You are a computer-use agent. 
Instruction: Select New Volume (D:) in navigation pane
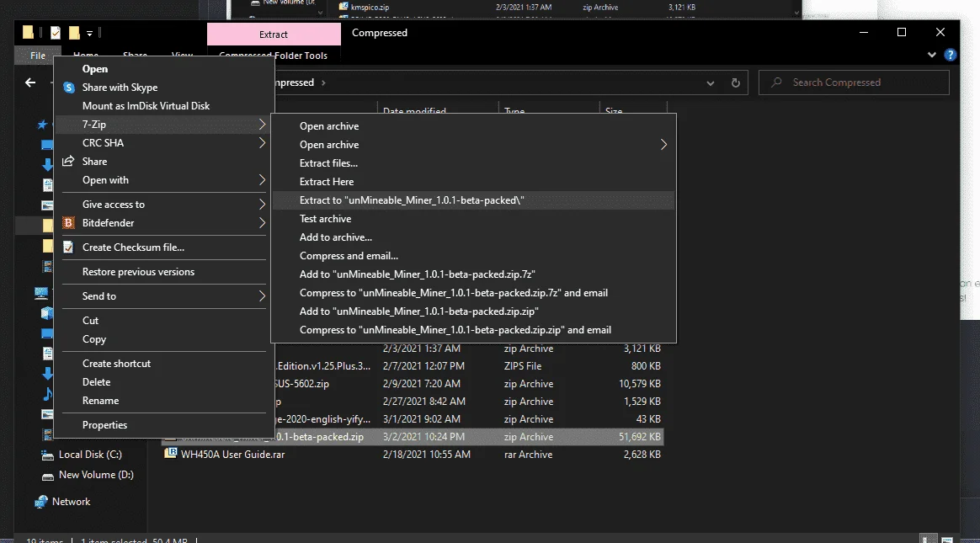(x=96, y=475)
